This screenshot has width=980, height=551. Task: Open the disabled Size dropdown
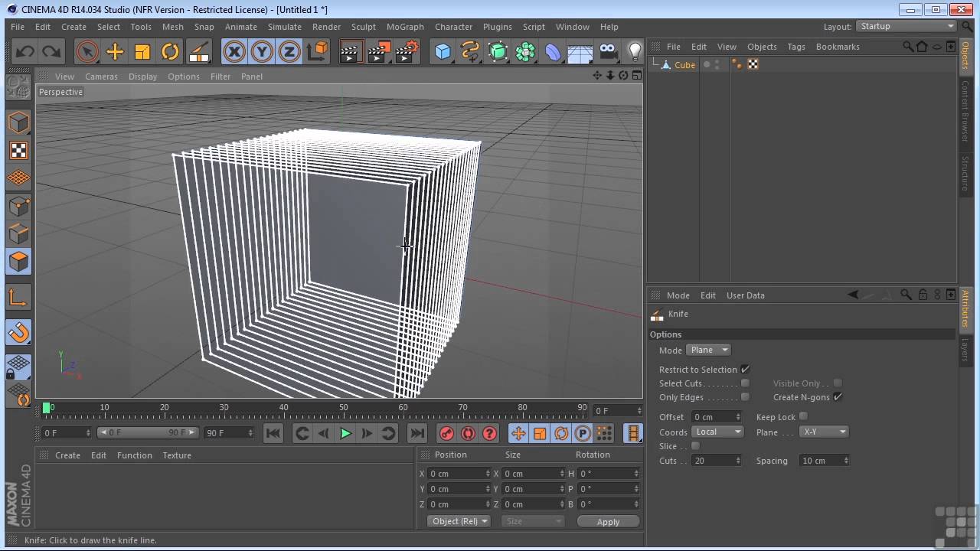click(x=533, y=521)
